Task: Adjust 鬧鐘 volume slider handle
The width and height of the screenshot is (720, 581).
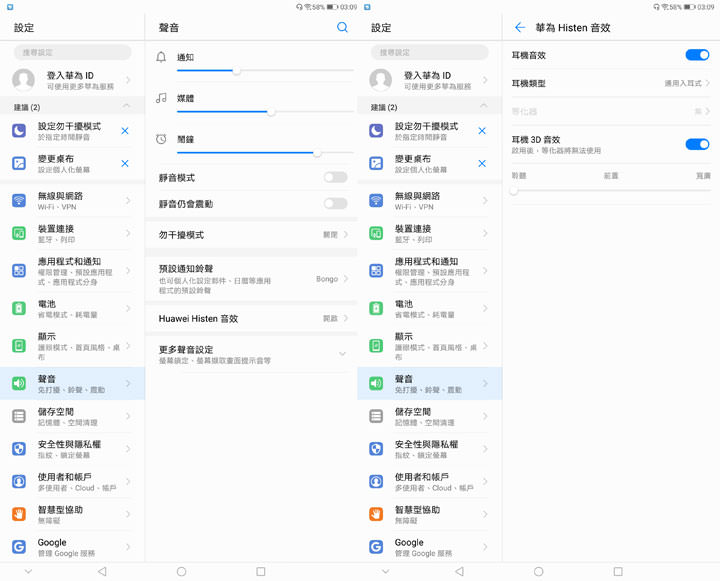Action: (317, 153)
